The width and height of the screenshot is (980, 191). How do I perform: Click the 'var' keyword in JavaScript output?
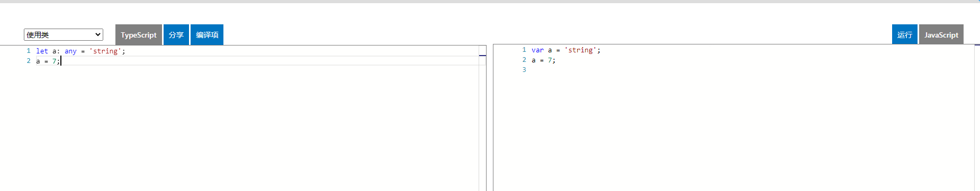537,50
